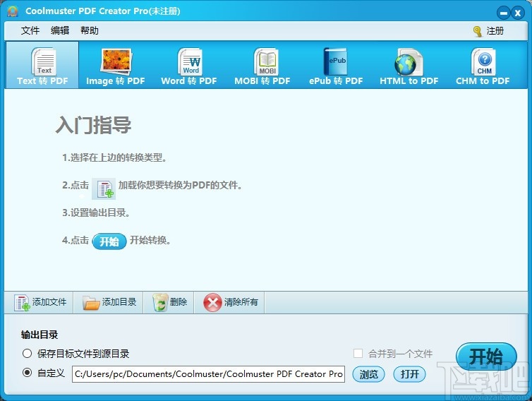Image resolution: width=532 pixels, height=401 pixels.
Task: Open the 编辑 menu
Action: click(60, 30)
